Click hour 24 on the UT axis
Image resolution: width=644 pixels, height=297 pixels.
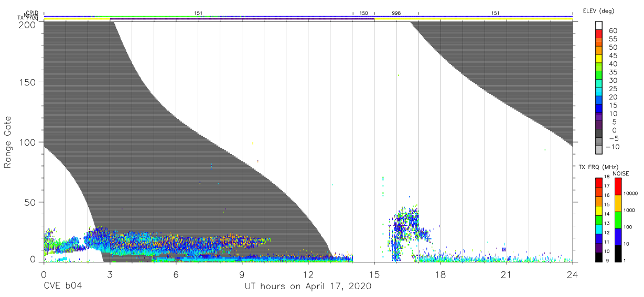tap(572, 274)
